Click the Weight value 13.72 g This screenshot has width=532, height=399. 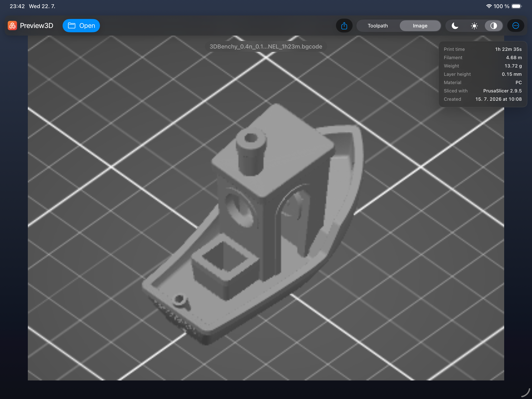click(513, 66)
